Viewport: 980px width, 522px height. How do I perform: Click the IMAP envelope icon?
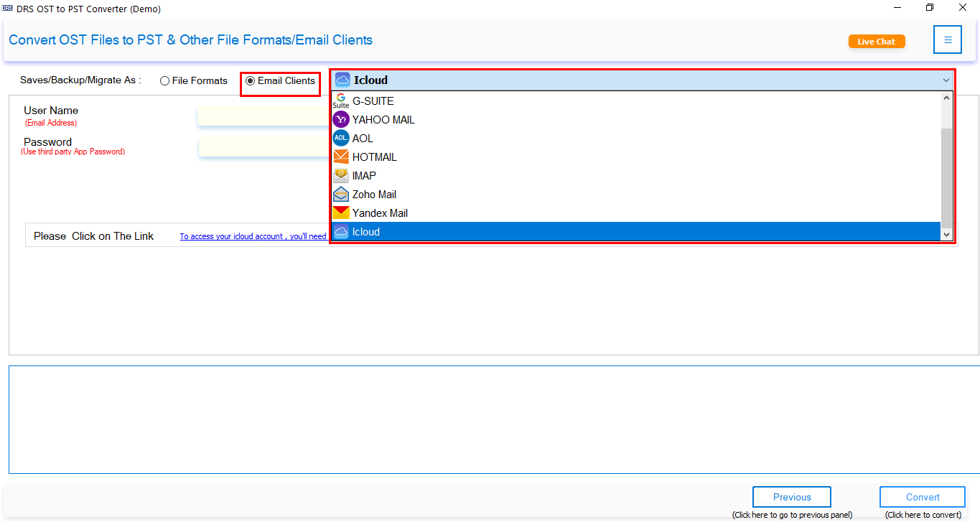[x=341, y=176]
